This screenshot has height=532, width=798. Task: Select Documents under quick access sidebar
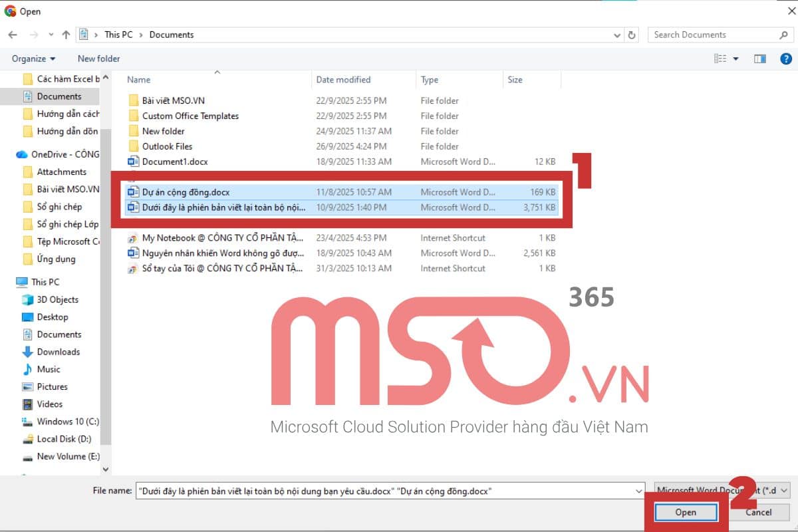tap(52, 96)
